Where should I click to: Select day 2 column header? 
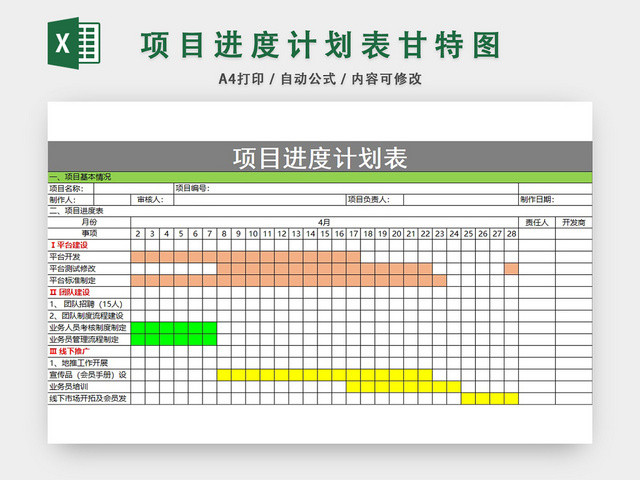[x=138, y=234]
